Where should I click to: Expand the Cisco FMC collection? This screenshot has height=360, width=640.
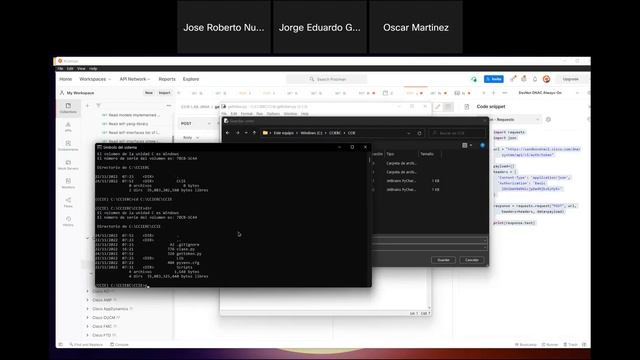tap(87, 327)
